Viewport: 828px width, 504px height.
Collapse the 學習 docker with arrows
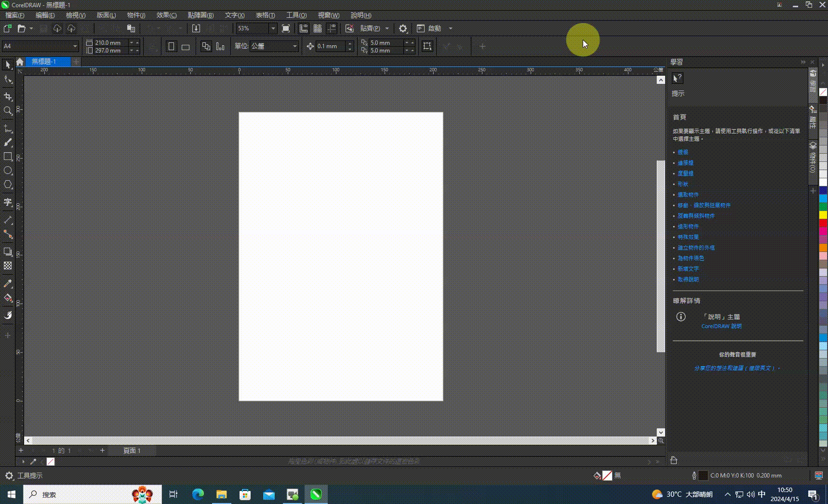(x=803, y=62)
